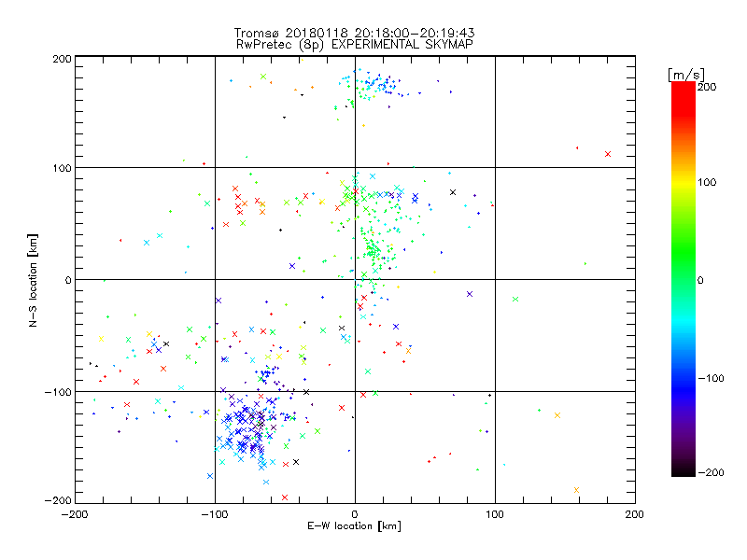
Task: Click the "-200" label on the colorbar
Action: [x=711, y=472]
